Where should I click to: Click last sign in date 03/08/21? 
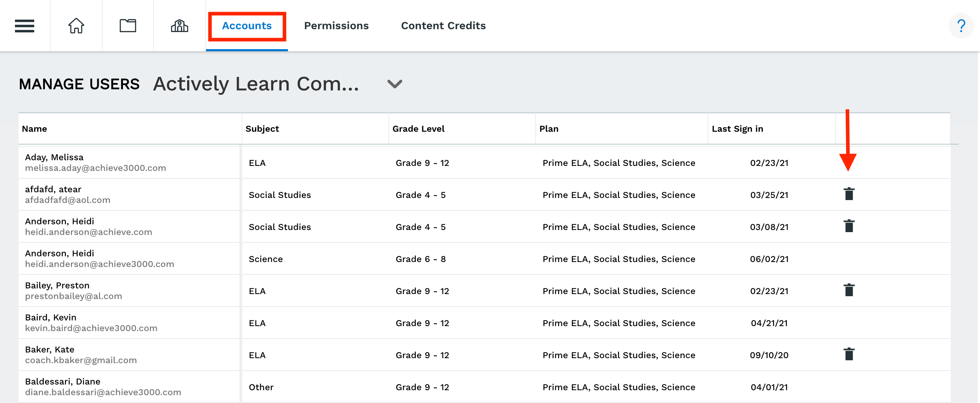[x=769, y=227]
